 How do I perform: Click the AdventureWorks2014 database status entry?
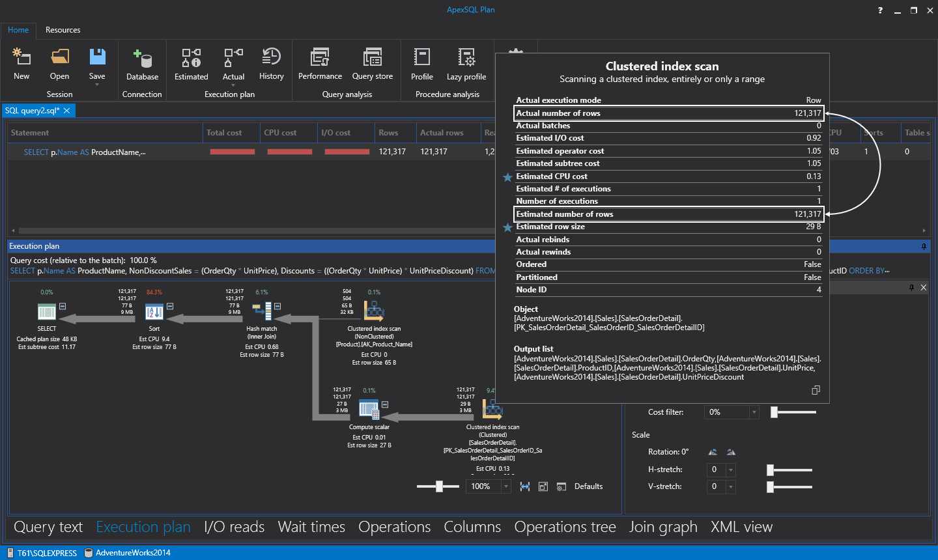tap(128, 553)
